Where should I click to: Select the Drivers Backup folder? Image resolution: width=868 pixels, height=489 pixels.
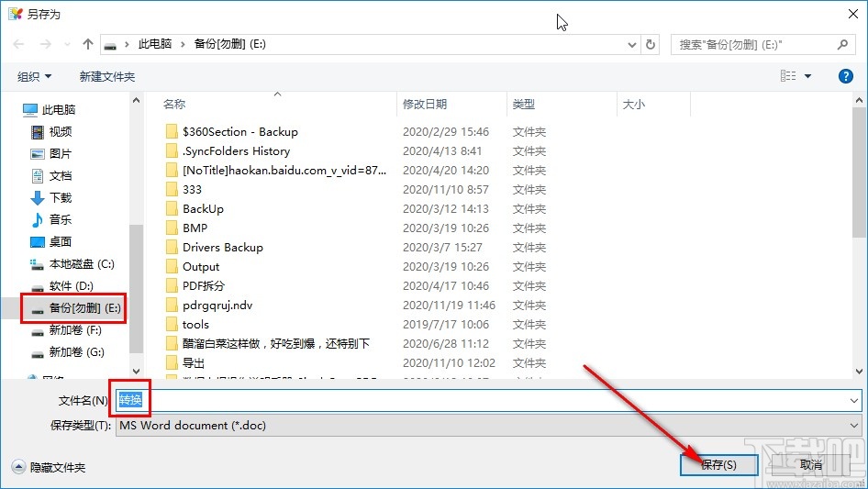click(223, 248)
